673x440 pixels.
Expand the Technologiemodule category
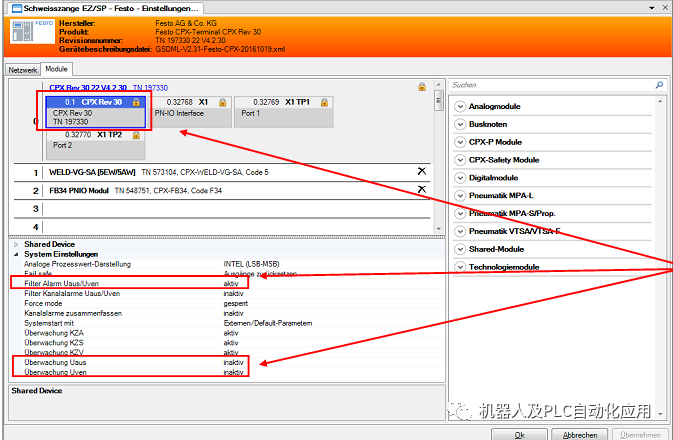coord(460,267)
